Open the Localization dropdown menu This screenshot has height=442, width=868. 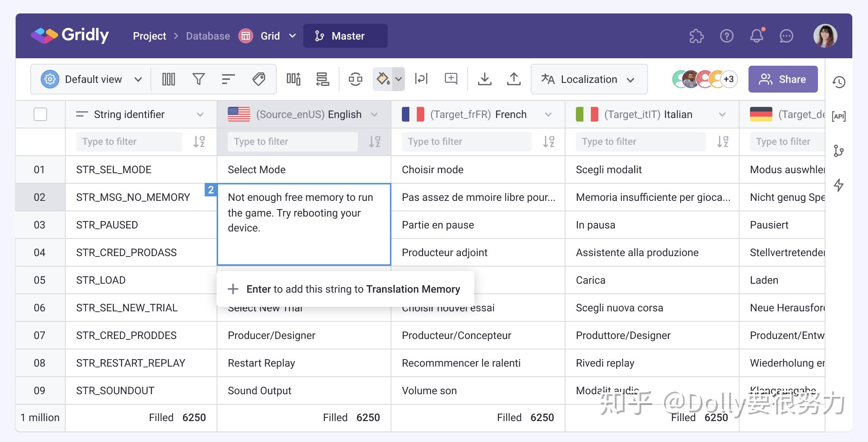click(589, 79)
